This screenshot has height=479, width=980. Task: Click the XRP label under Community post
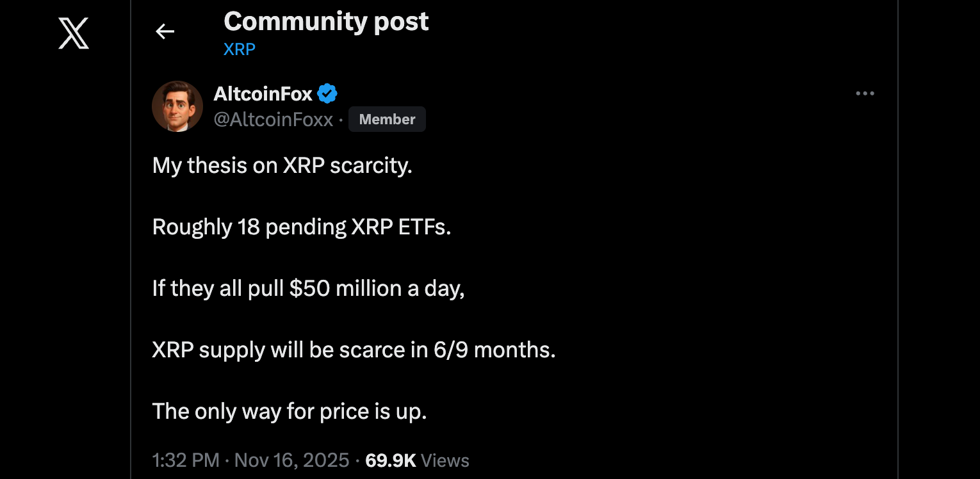239,49
